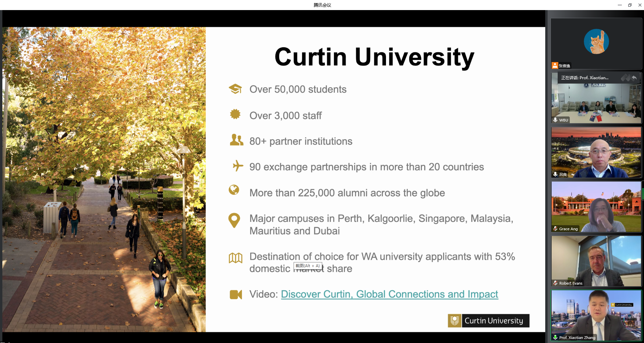Click the 截图 (Alt + A) screenshot tooltip
The height and width of the screenshot is (343, 644).
308,266
